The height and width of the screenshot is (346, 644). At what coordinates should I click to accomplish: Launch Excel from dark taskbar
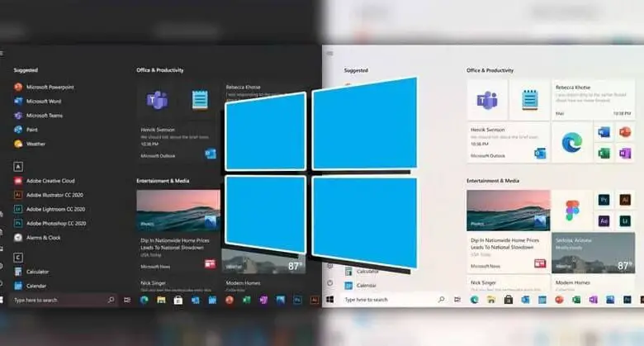point(246,300)
